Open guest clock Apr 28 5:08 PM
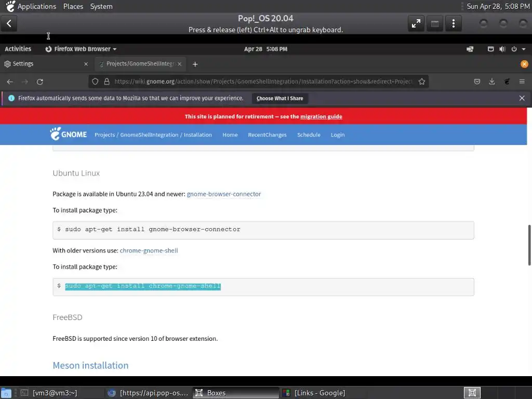Image resolution: width=532 pixels, height=399 pixels. click(x=265, y=49)
